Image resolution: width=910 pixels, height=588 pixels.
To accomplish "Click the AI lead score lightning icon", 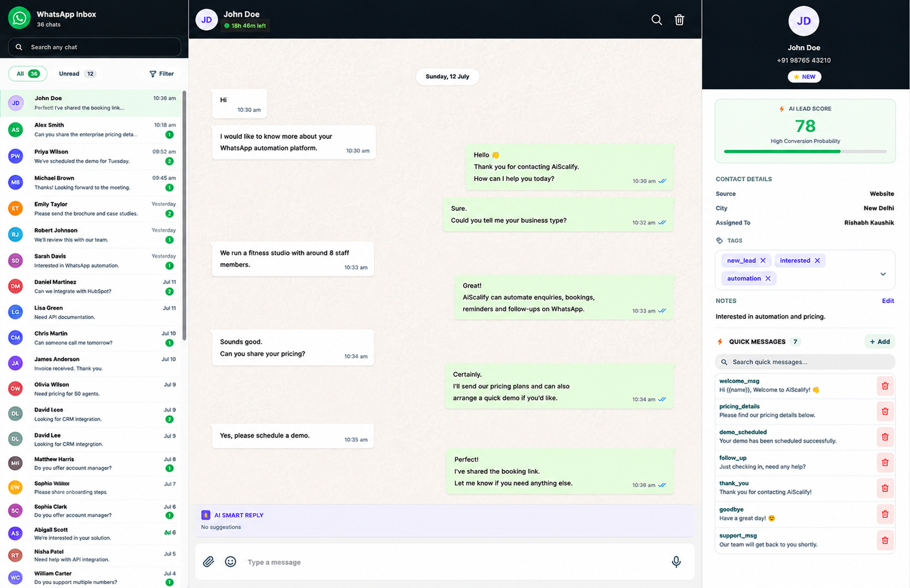I will 782,109.
